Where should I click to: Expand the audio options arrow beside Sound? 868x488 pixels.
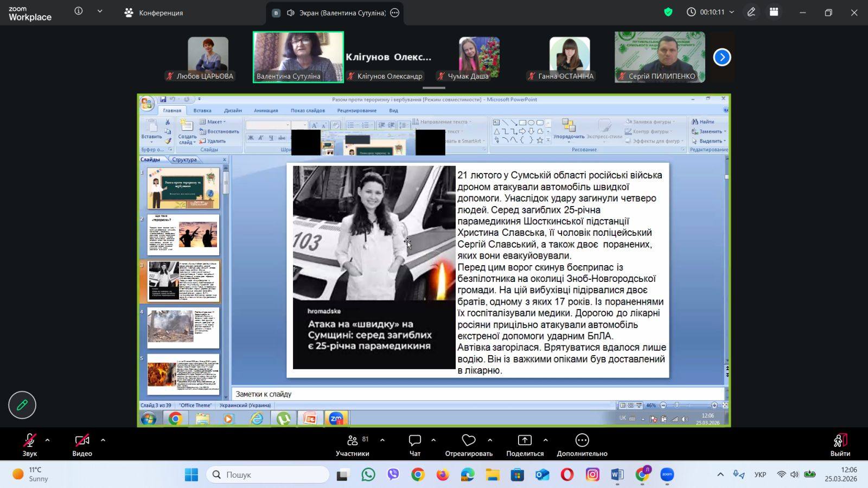47,440
